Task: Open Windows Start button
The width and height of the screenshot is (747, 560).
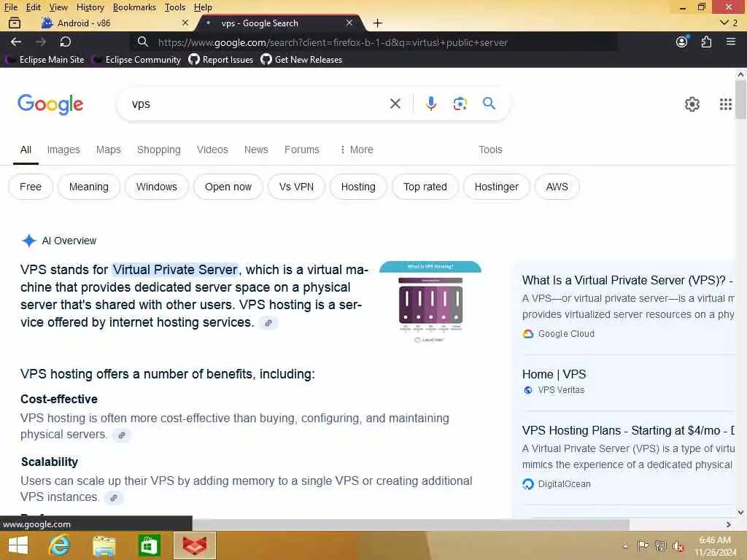Action: coord(18,545)
